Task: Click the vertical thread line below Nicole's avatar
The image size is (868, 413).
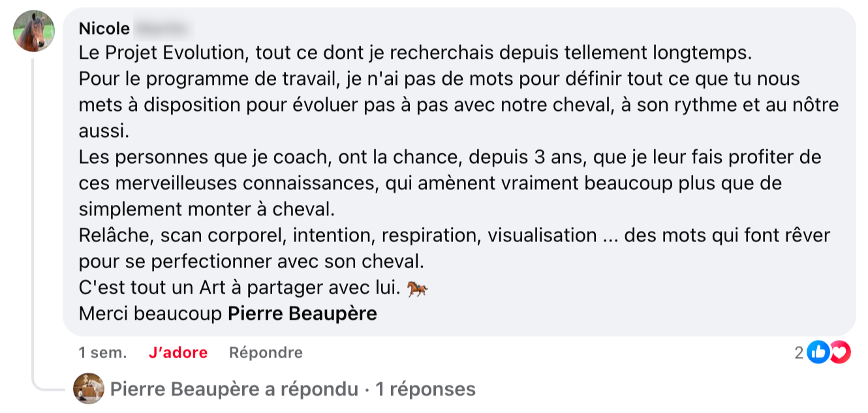Action: coord(33,215)
